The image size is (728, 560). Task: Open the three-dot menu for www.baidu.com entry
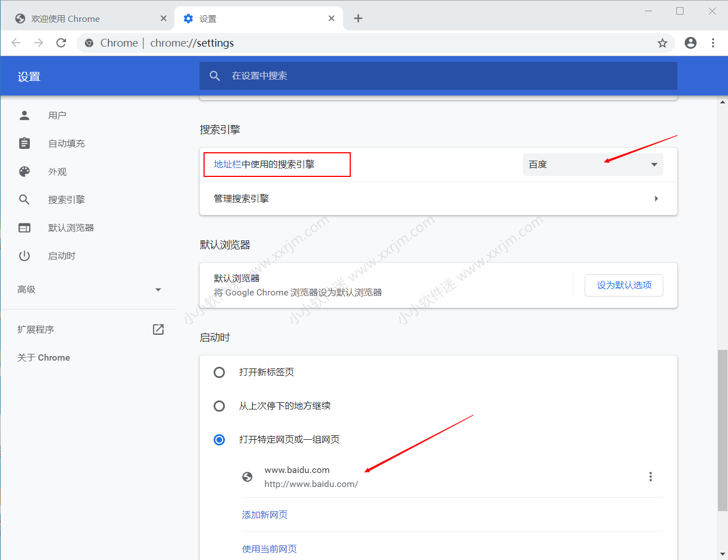point(650,477)
